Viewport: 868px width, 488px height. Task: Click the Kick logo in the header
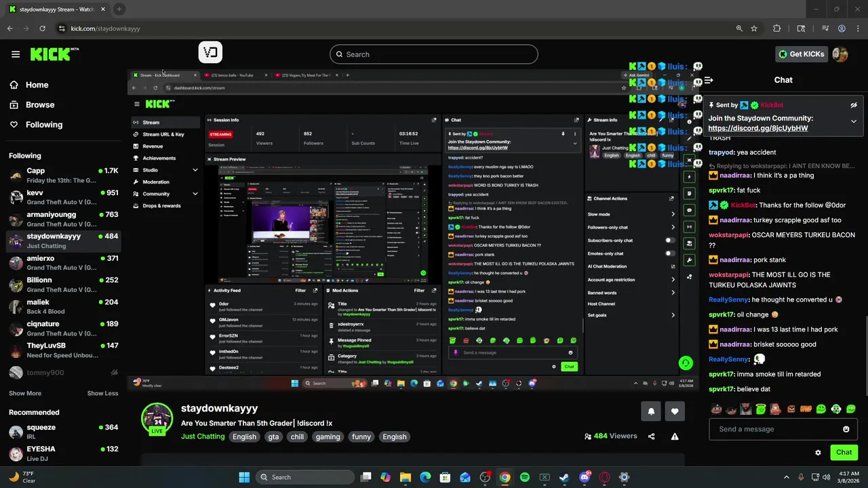pyautogui.click(x=54, y=54)
